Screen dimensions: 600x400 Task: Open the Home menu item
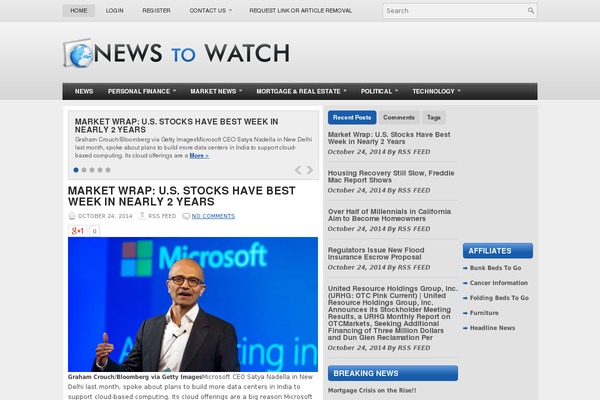[78, 11]
